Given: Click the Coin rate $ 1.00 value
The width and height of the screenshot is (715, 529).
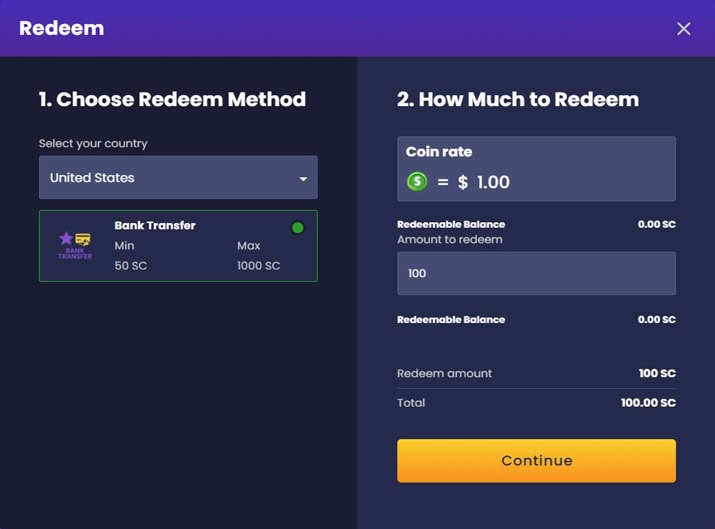Looking at the screenshot, I should coord(484,182).
